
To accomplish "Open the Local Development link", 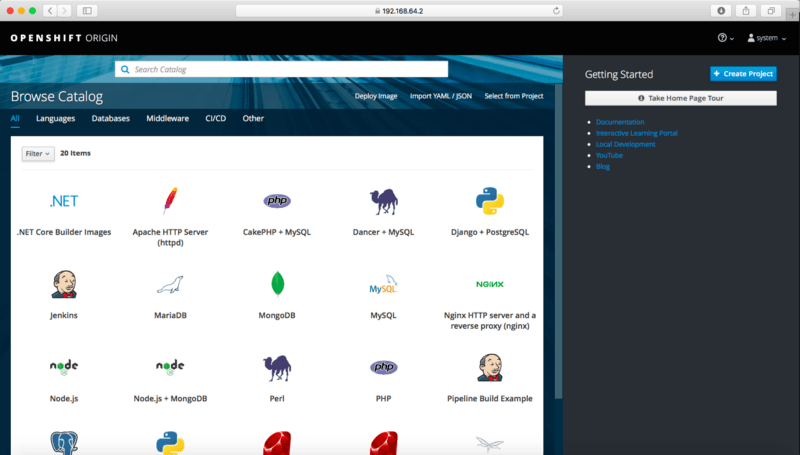I will click(x=626, y=144).
